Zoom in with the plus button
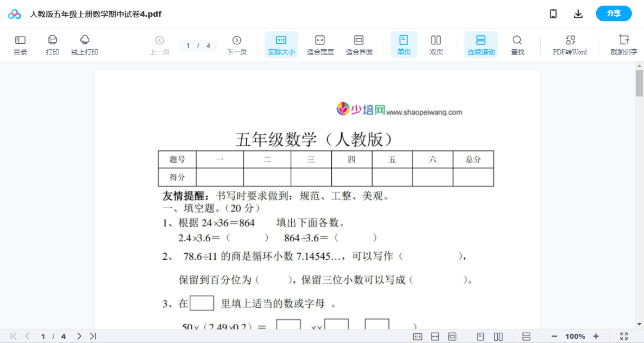Image resolution: width=644 pixels, height=343 pixels. click(x=596, y=336)
